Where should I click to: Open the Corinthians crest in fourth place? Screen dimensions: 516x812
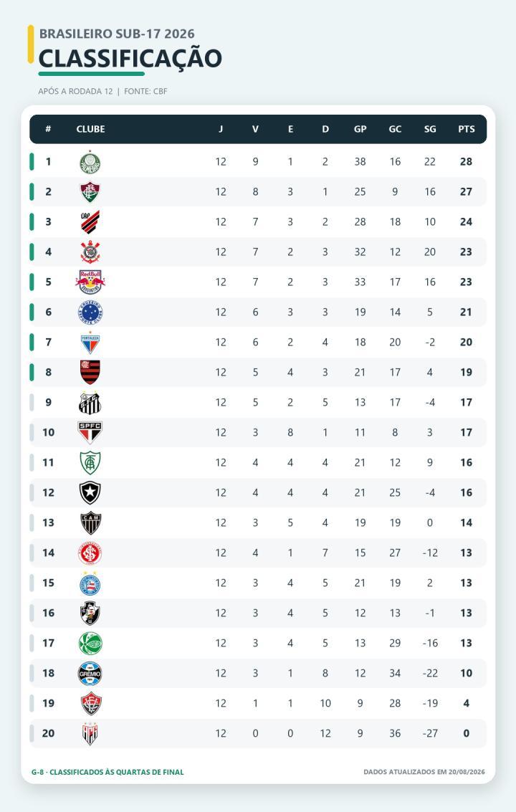(90, 252)
